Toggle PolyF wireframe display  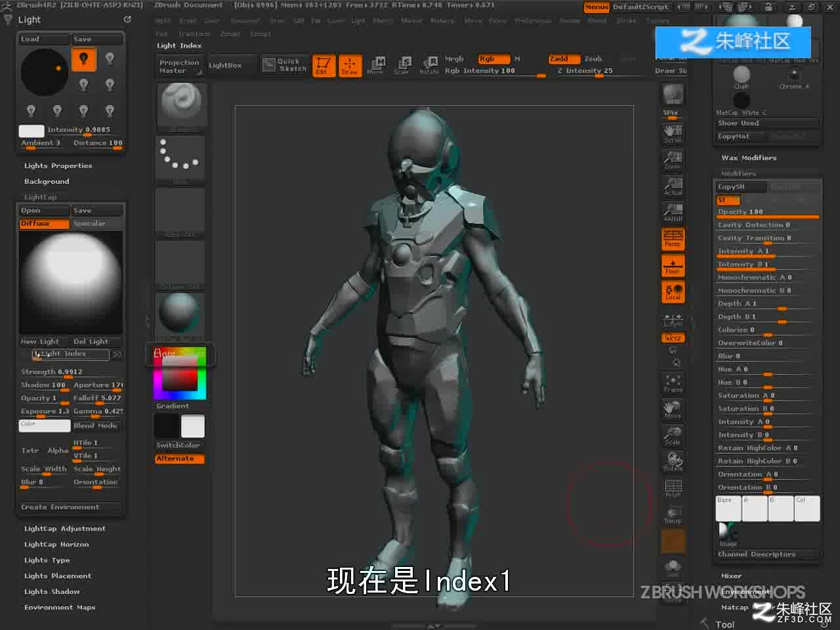click(x=673, y=488)
